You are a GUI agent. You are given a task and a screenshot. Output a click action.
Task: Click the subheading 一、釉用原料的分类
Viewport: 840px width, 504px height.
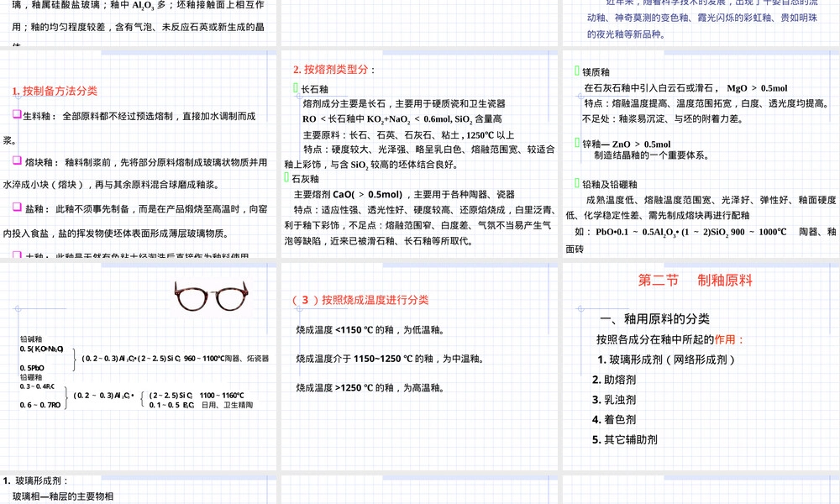(654, 319)
